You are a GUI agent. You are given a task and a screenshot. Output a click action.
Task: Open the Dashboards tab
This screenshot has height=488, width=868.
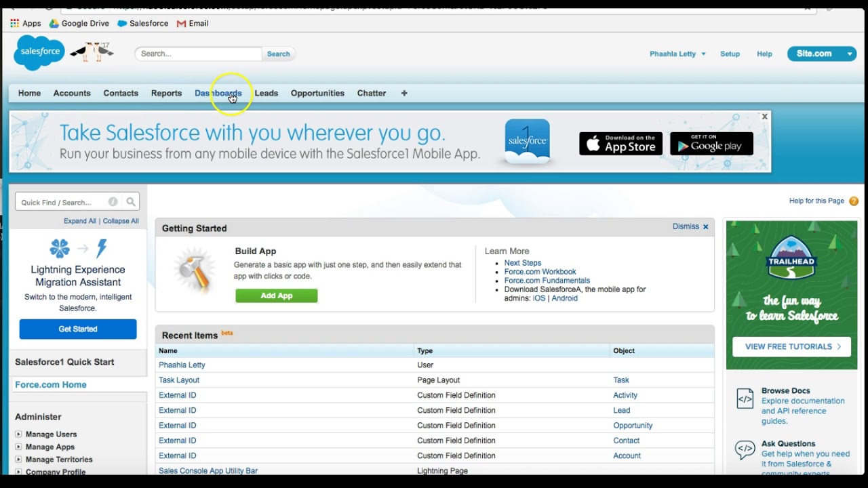(218, 94)
